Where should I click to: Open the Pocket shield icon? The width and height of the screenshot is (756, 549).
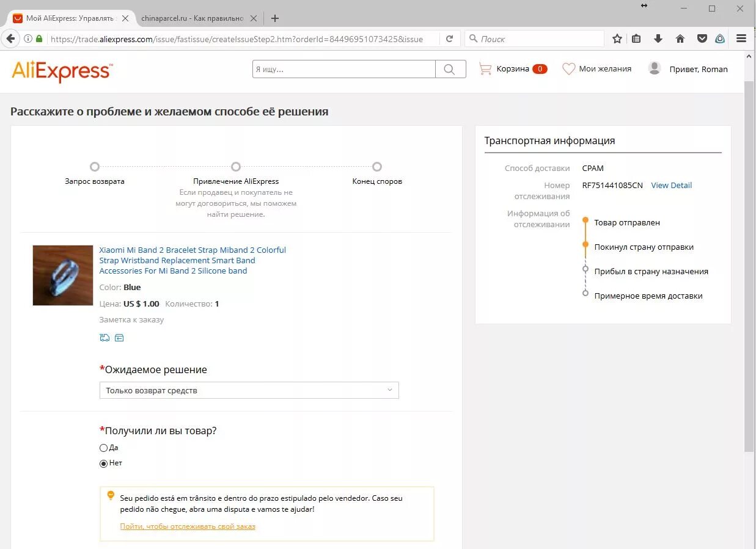pyautogui.click(x=702, y=38)
